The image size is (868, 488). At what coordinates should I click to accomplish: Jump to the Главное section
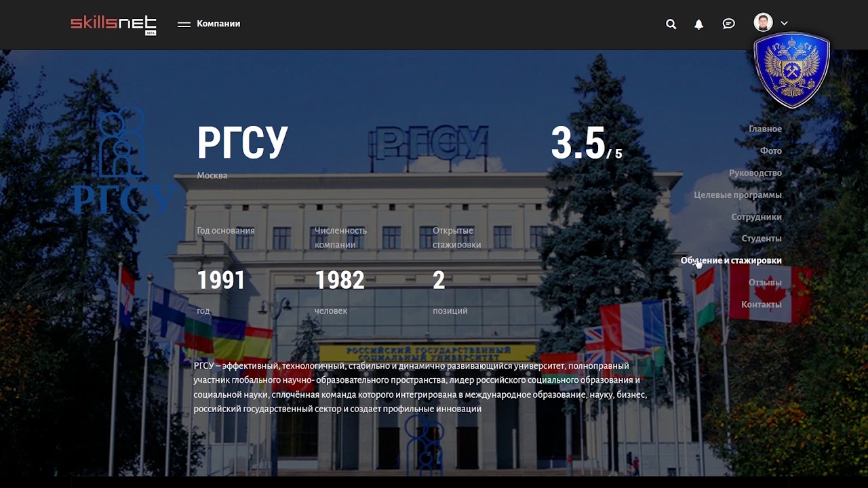[765, 129]
